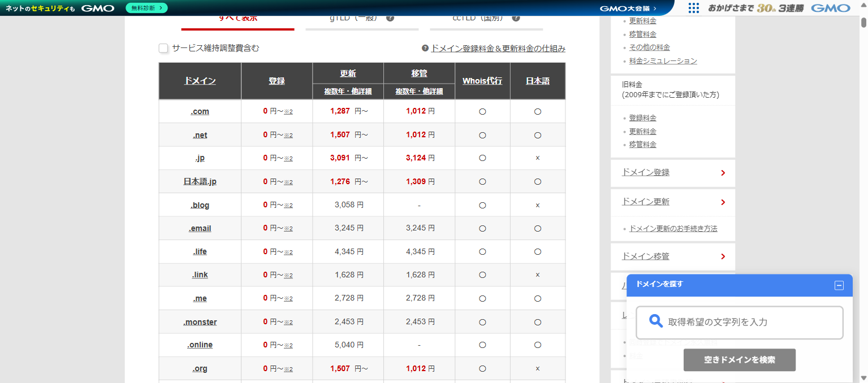Open 料金シミュレーション sidebar link
Screen dimensions: 868x383
pos(663,61)
